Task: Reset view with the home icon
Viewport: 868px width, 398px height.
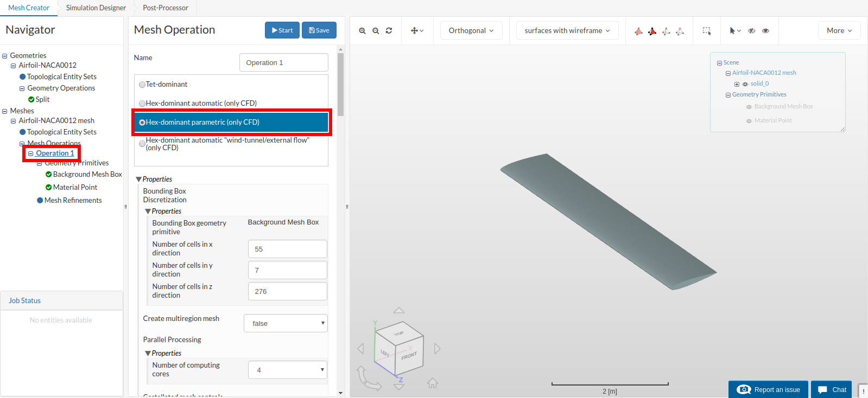Action: (433, 383)
